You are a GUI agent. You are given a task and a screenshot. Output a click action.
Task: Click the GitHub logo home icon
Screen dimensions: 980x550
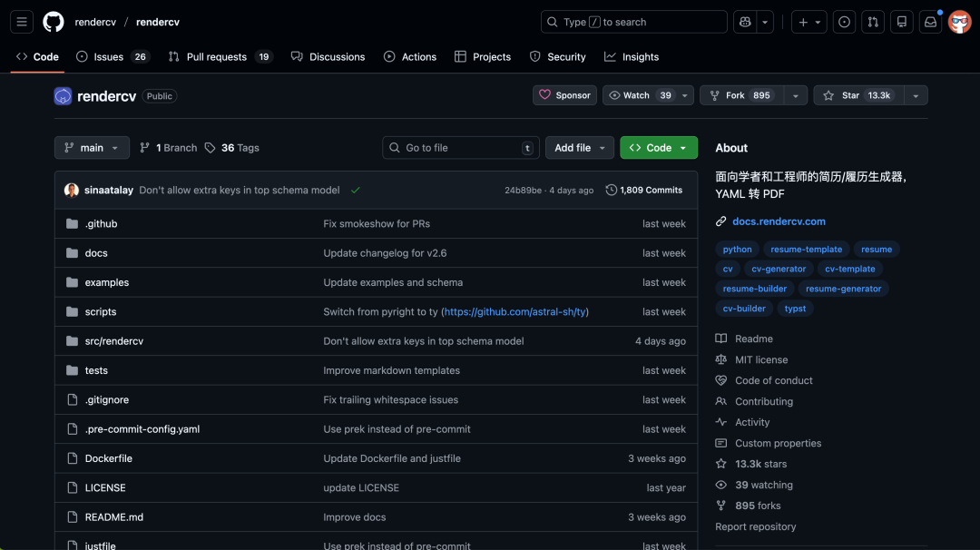(x=54, y=22)
